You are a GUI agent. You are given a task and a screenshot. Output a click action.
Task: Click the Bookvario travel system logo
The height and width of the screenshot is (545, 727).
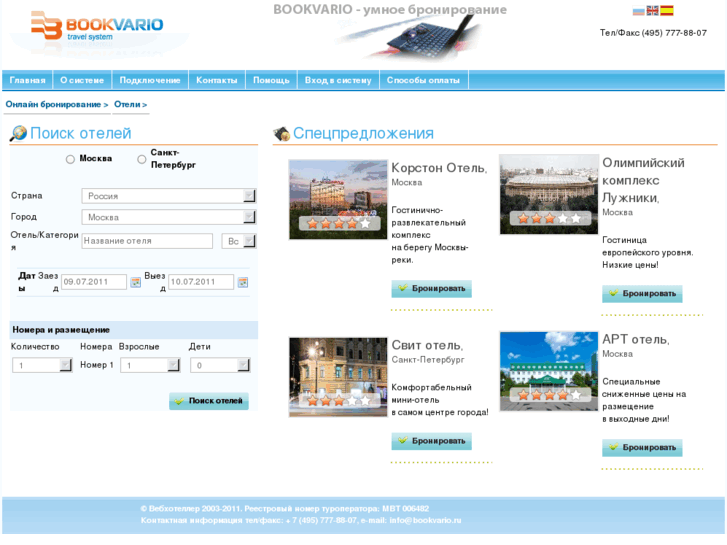pos(97,26)
